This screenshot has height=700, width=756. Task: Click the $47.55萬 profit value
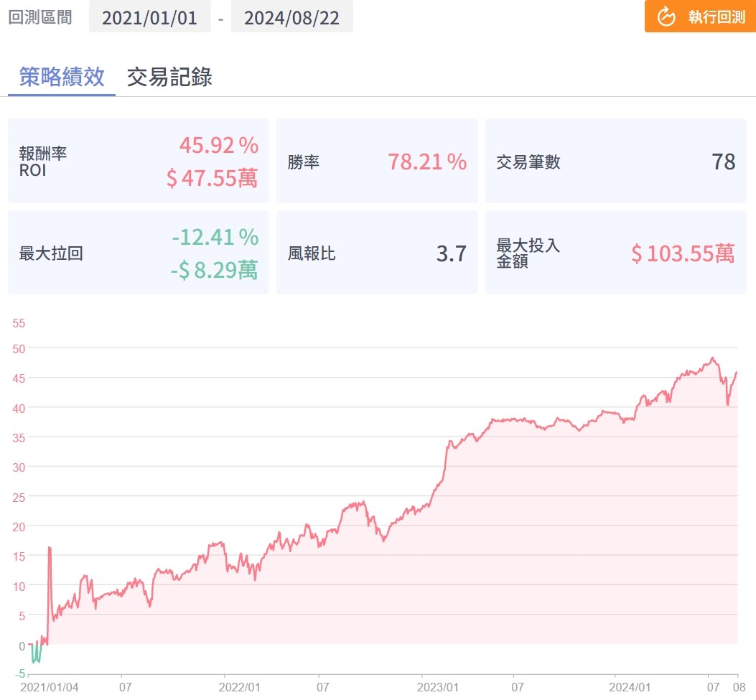[x=212, y=178]
